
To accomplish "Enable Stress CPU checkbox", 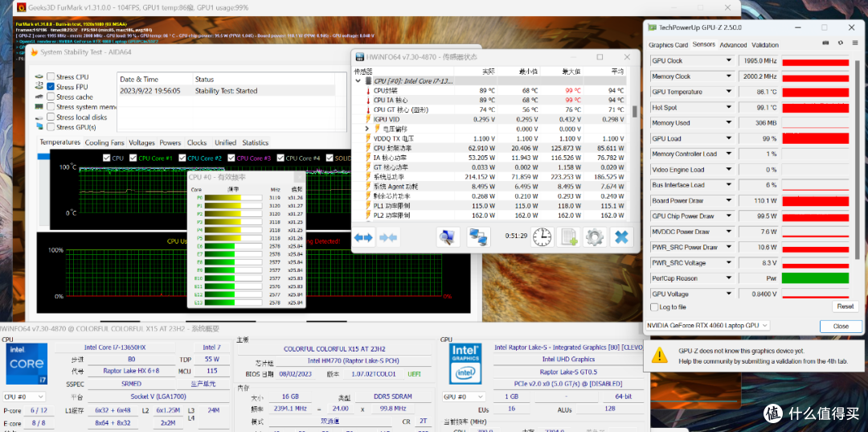I will coord(51,77).
